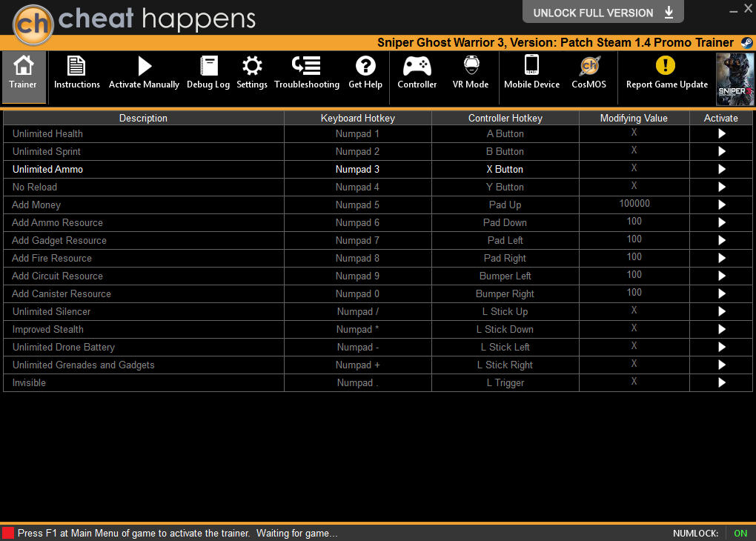Open the Troubleshooting section
Viewport: 756px width, 541px height.
[306, 67]
